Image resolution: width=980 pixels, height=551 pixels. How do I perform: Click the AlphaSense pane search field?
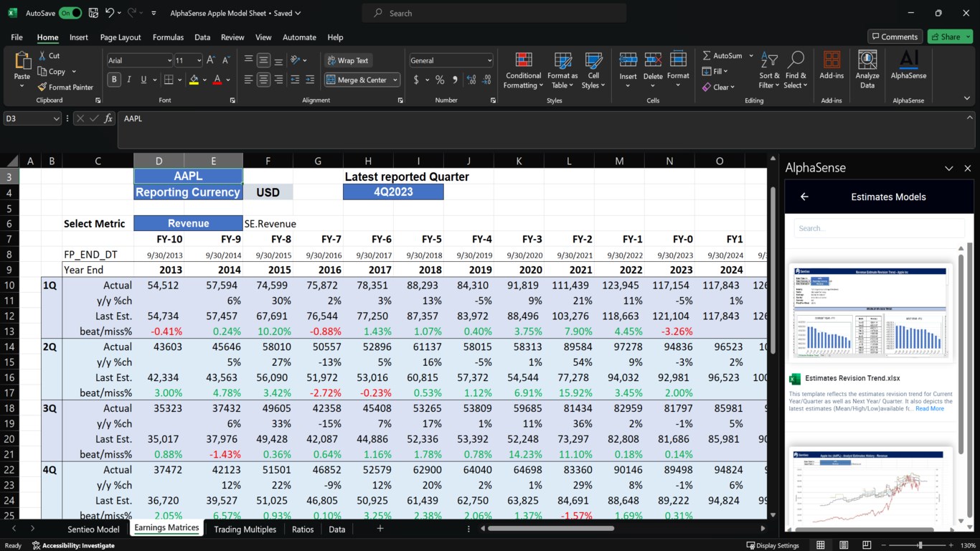pos(879,228)
